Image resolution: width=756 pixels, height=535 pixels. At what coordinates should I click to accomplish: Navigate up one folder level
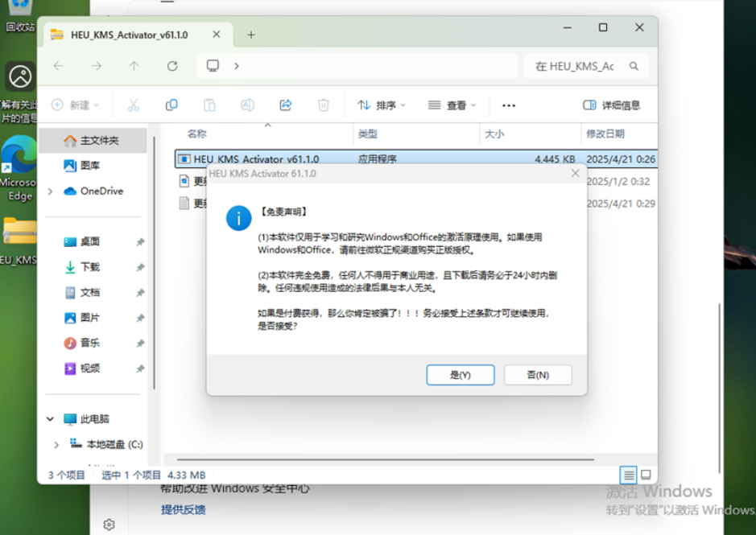[x=134, y=66]
